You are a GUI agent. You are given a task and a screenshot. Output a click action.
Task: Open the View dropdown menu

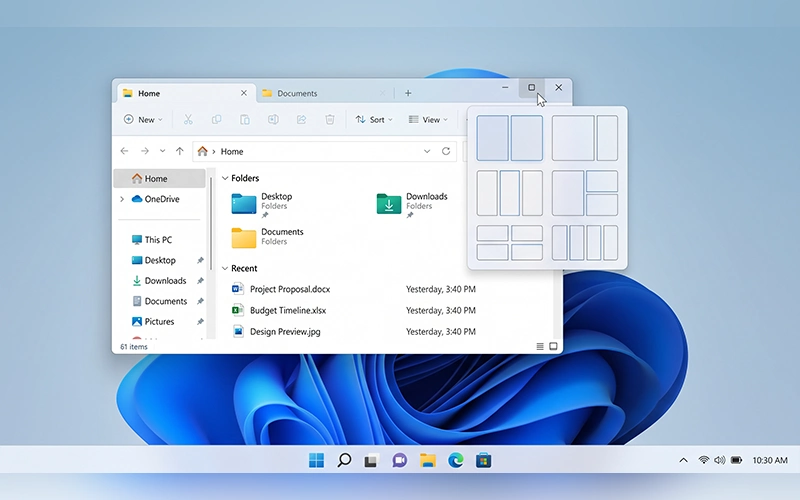click(428, 119)
